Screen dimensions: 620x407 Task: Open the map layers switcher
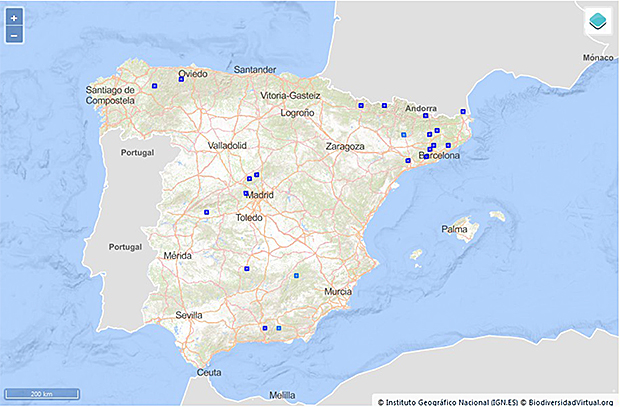coord(596,21)
